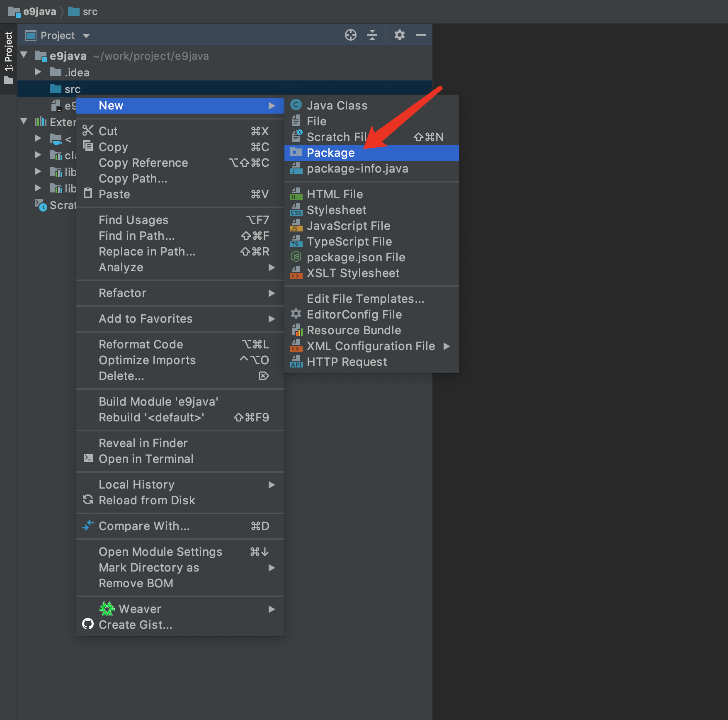Image resolution: width=728 pixels, height=720 pixels.
Task: Choose Refactor from the context menu
Action: pos(122,293)
